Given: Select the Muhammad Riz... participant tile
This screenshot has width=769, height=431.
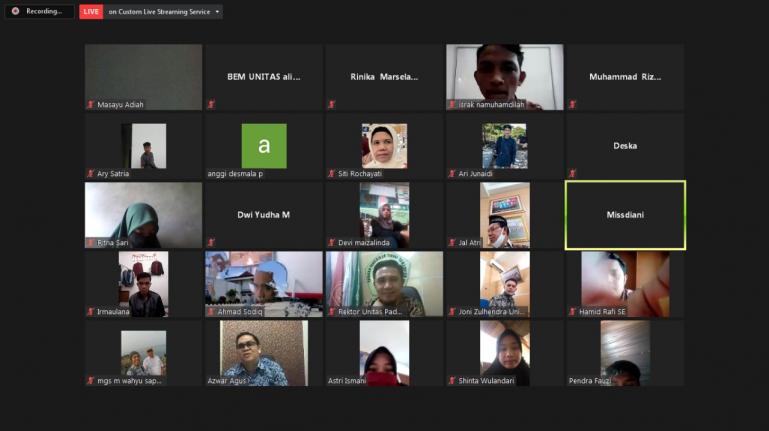Looking at the screenshot, I should point(625,77).
